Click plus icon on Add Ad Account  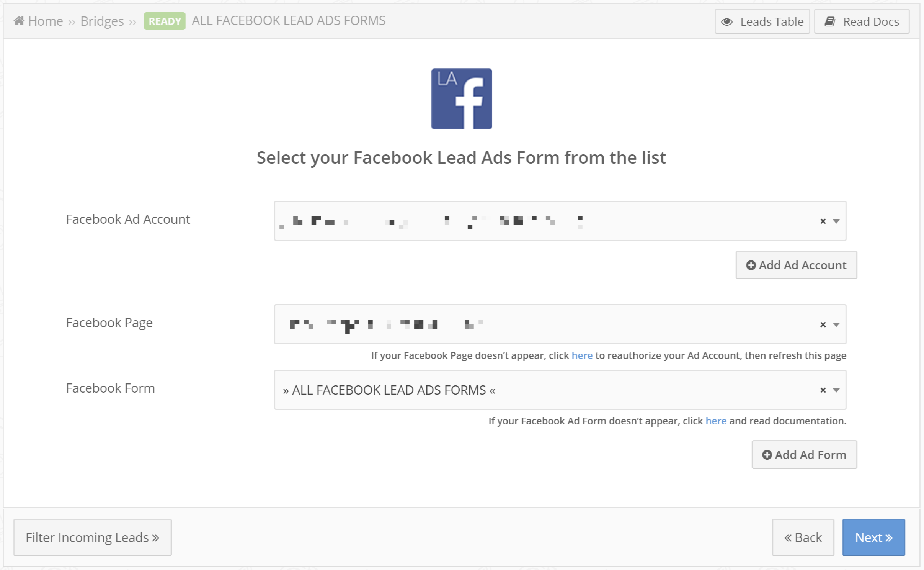tap(751, 265)
